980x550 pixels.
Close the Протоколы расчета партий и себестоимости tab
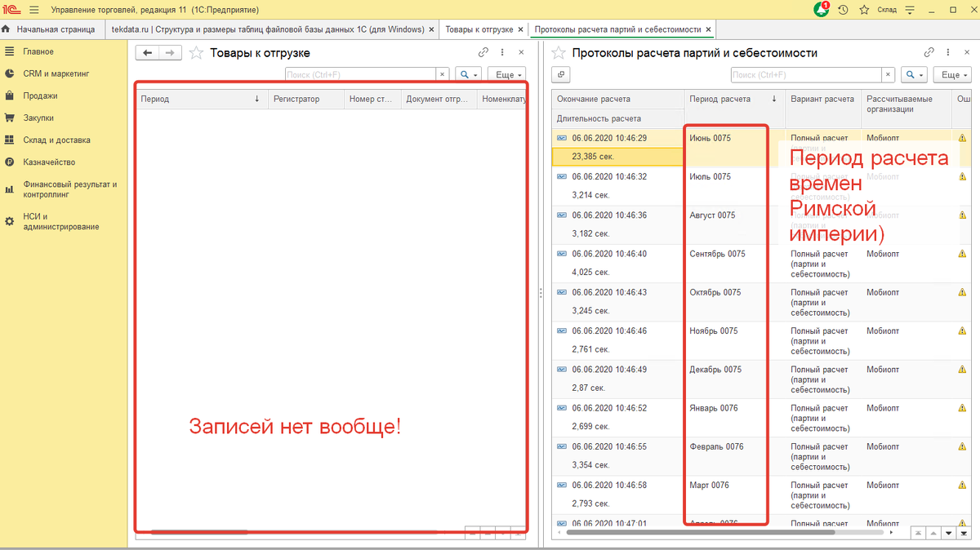pyautogui.click(x=709, y=29)
